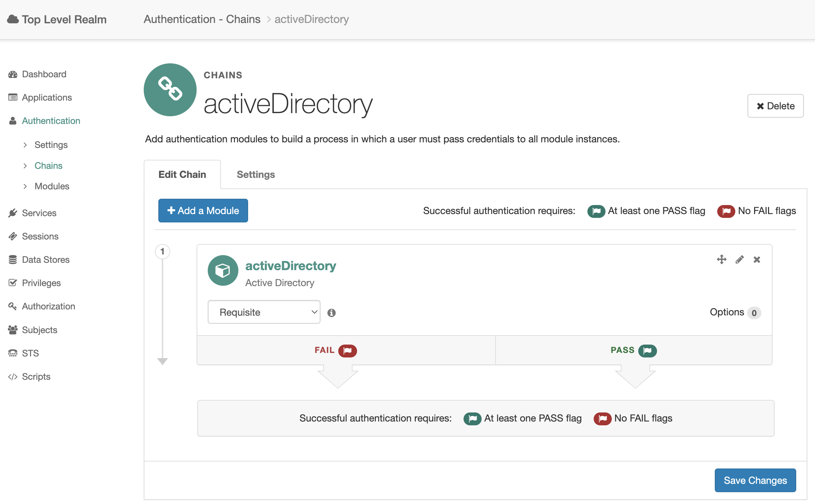Open the Data Stores section
This screenshot has width=815, height=504.
pyautogui.click(x=46, y=260)
